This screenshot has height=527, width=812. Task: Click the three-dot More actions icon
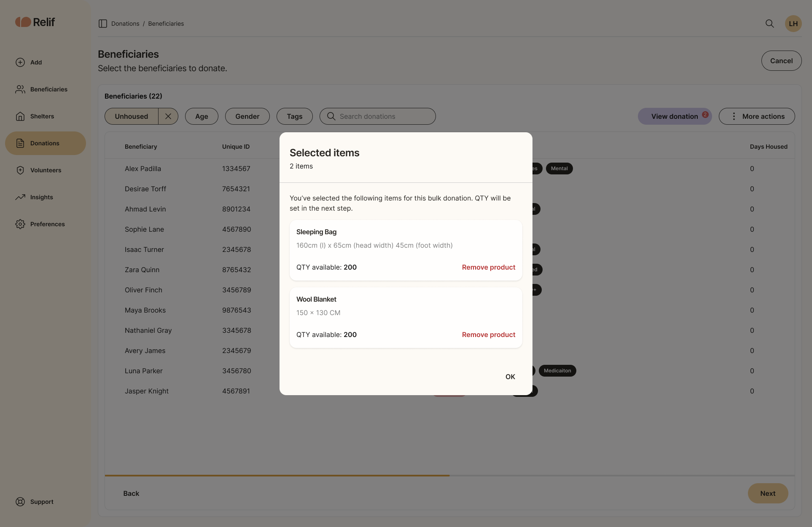(734, 116)
